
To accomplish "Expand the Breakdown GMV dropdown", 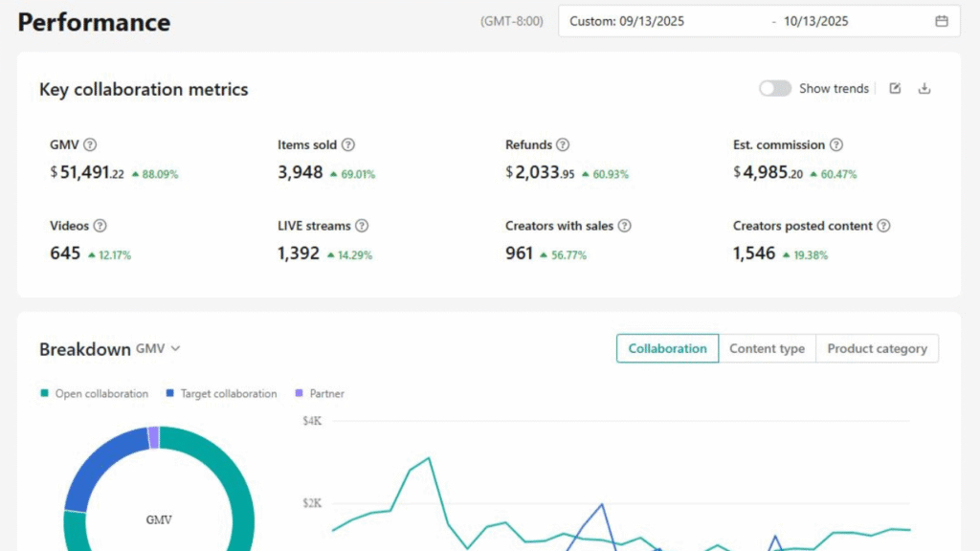I will [159, 349].
